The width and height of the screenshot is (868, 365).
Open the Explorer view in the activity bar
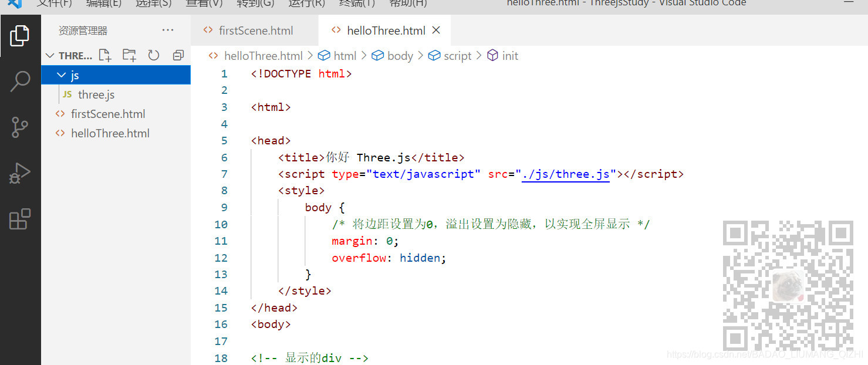point(20,36)
